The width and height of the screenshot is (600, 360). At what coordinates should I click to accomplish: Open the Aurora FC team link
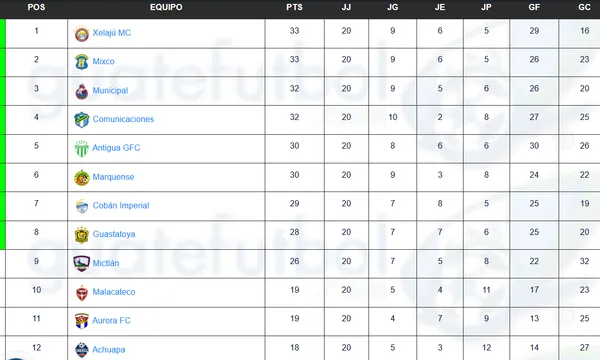111,321
